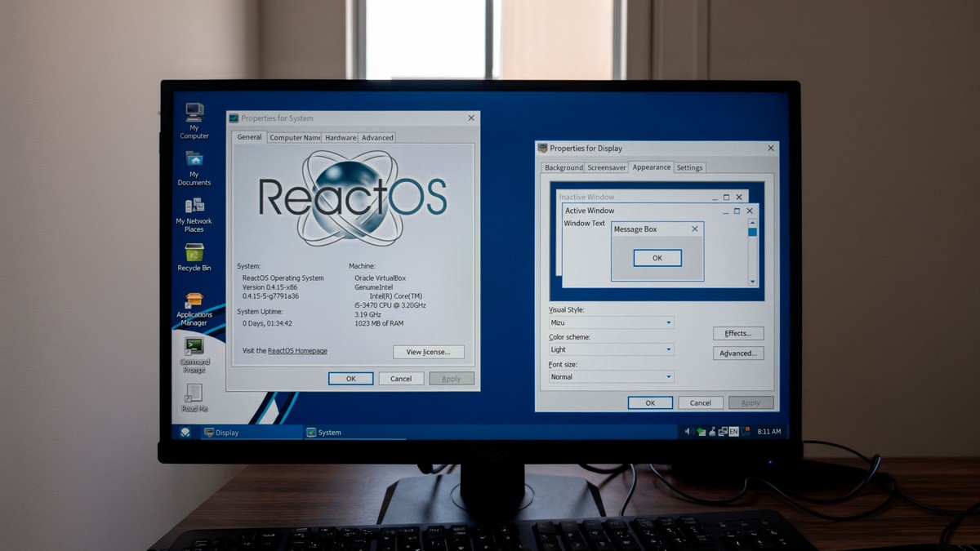Click the '1023 MB of RAM' text

(379, 323)
